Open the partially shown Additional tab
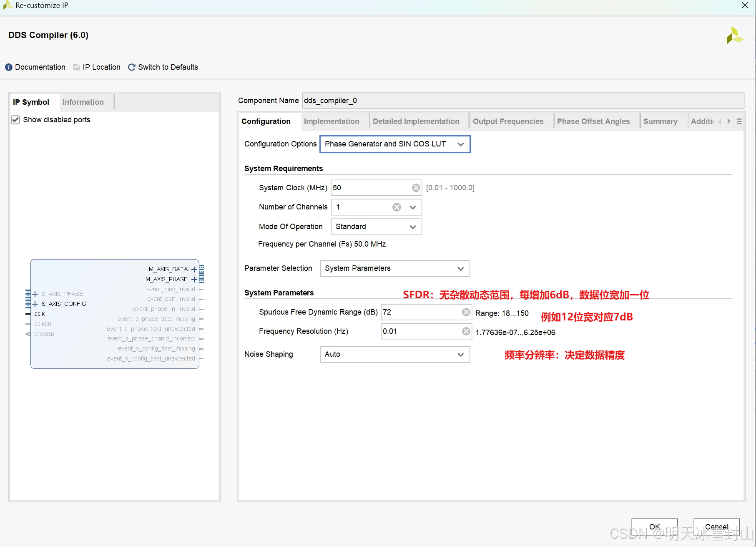Image resolution: width=756 pixels, height=547 pixels. [702, 121]
